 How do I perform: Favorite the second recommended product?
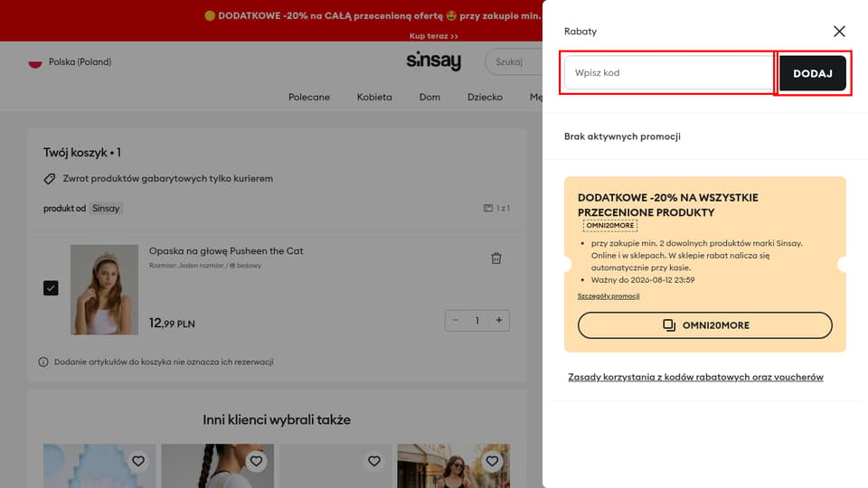coord(256,461)
